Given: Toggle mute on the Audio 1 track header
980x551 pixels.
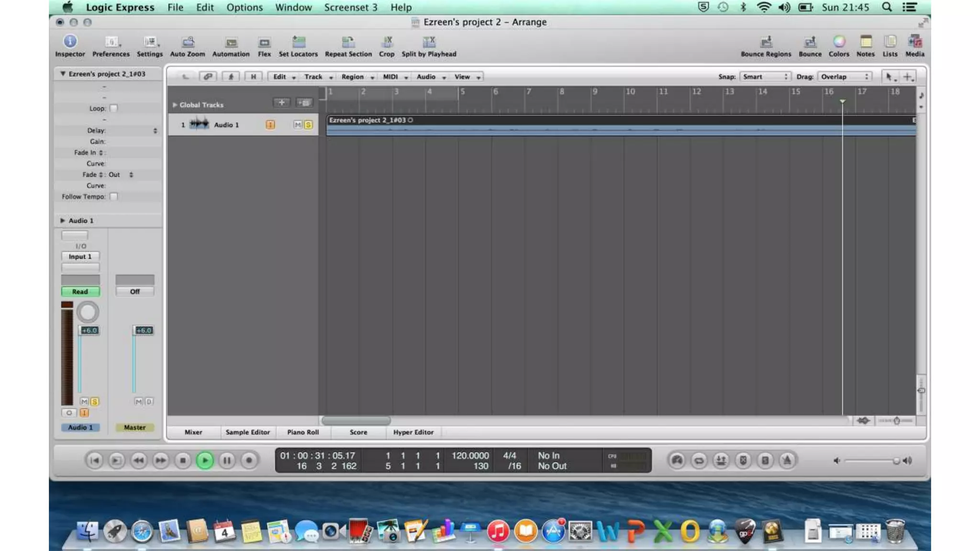Looking at the screenshot, I should tap(298, 125).
